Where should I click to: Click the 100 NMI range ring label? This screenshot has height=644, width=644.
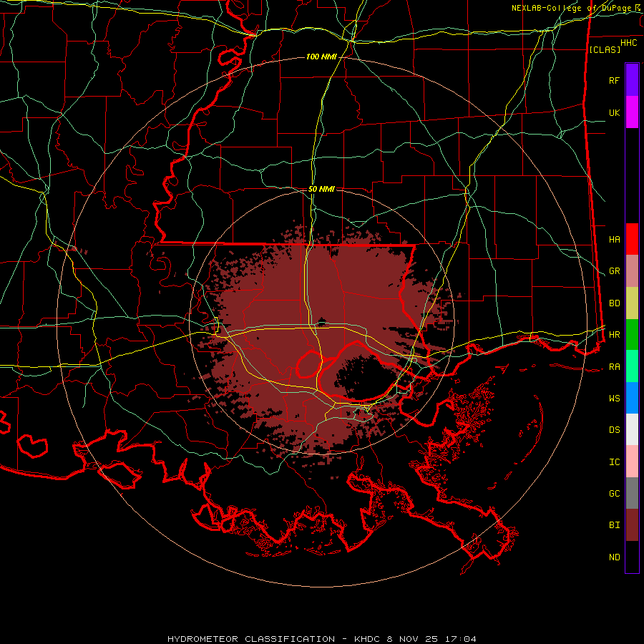coord(321,57)
